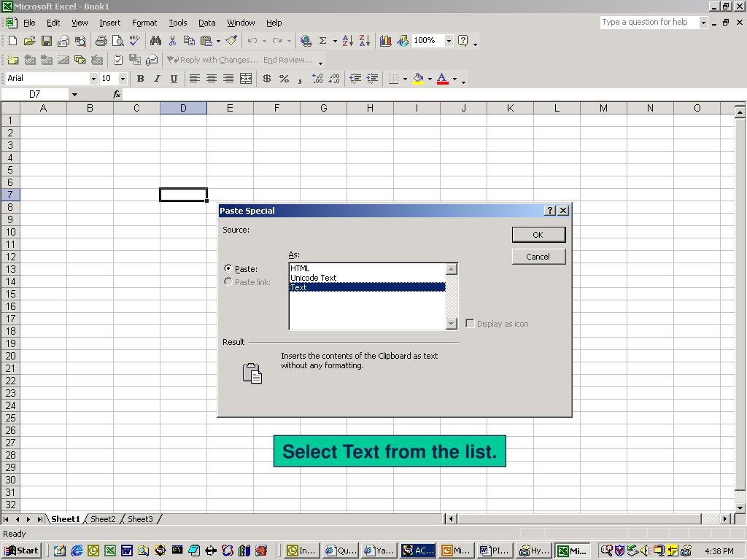This screenshot has width=747, height=560.
Task: Sort ascending with the A-Z icon
Action: pyautogui.click(x=348, y=41)
